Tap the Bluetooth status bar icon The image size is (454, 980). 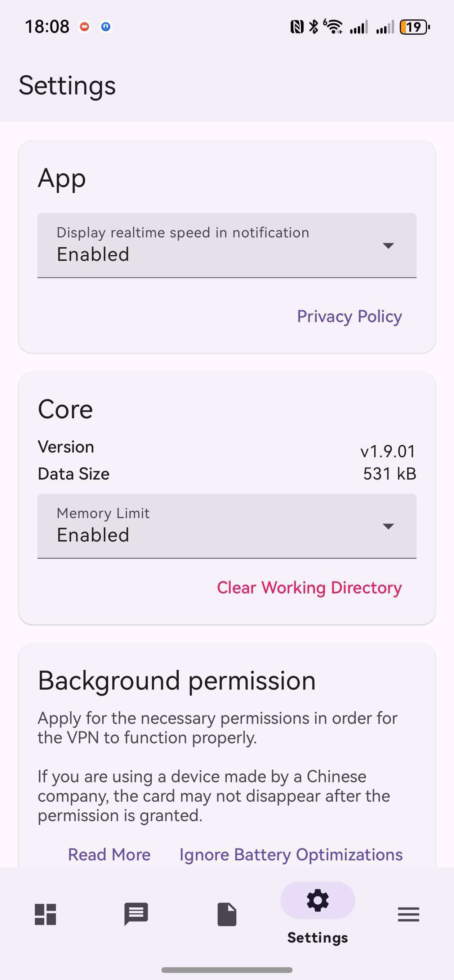pyautogui.click(x=313, y=27)
